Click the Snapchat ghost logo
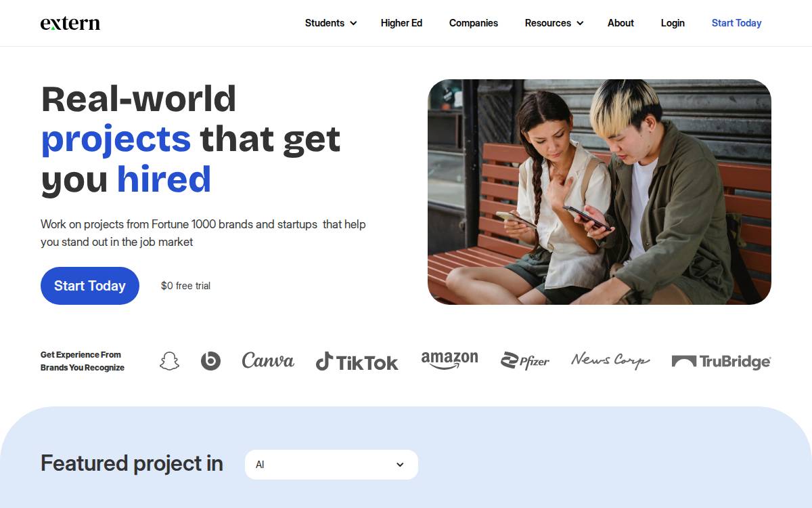 [170, 361]
